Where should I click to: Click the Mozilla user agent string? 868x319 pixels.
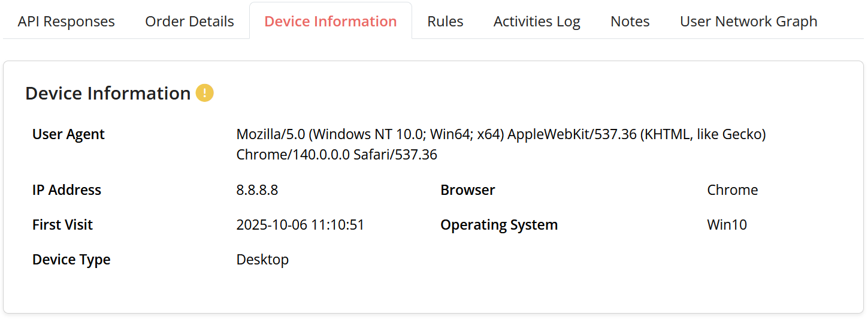coord(501,145)
